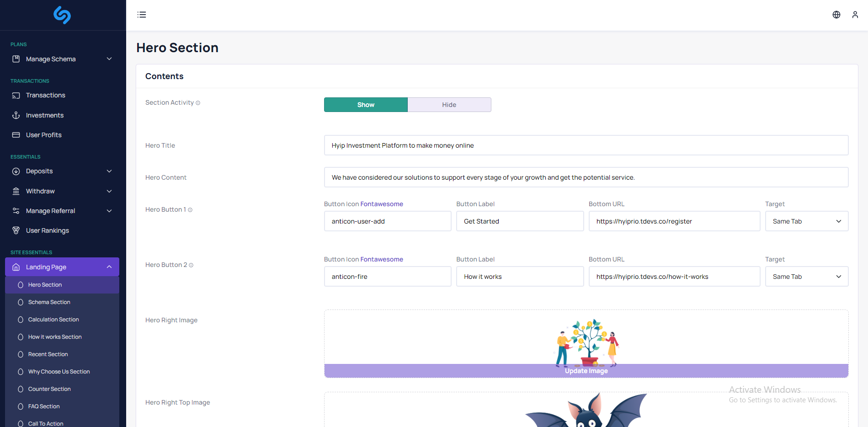868x427 pixels.
Task: Open the Schema Section page
Action: coord(49,302)
